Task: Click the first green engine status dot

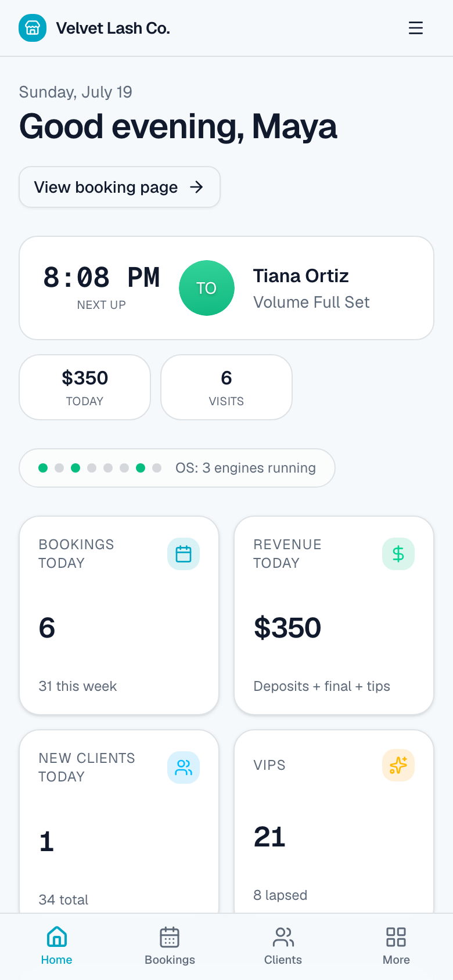Action: [x=43, y=468]
